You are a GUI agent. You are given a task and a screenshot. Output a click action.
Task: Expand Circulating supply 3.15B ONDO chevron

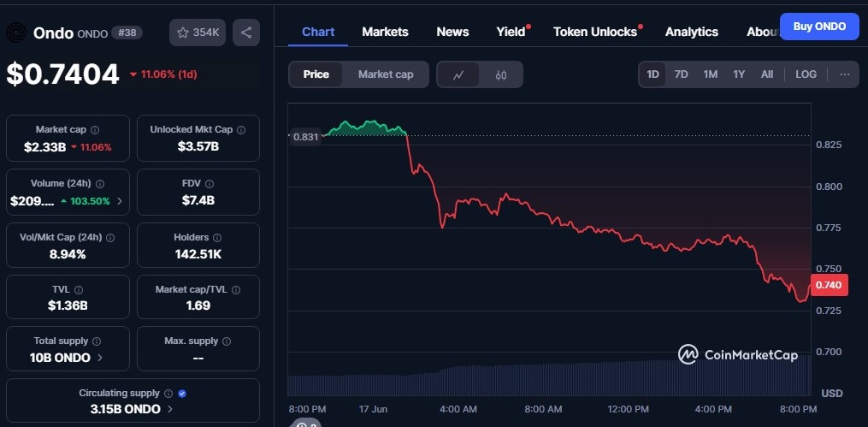(x=170, y=409)
